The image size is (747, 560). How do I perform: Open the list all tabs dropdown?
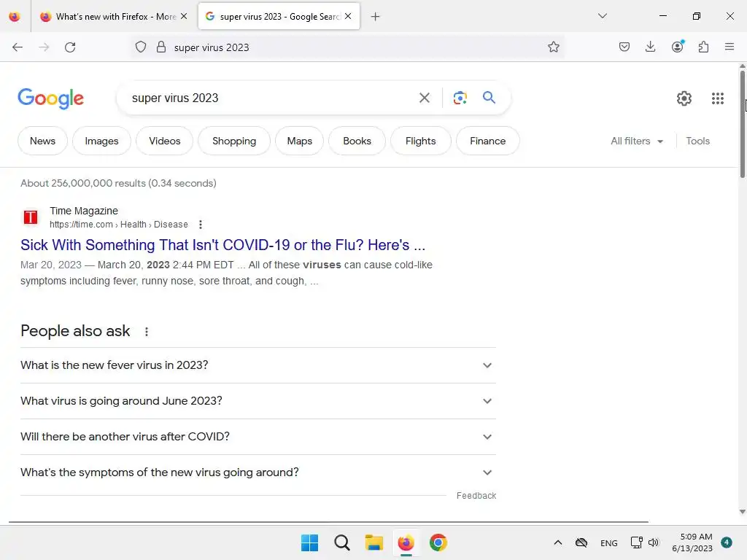[x=603, y=16]
